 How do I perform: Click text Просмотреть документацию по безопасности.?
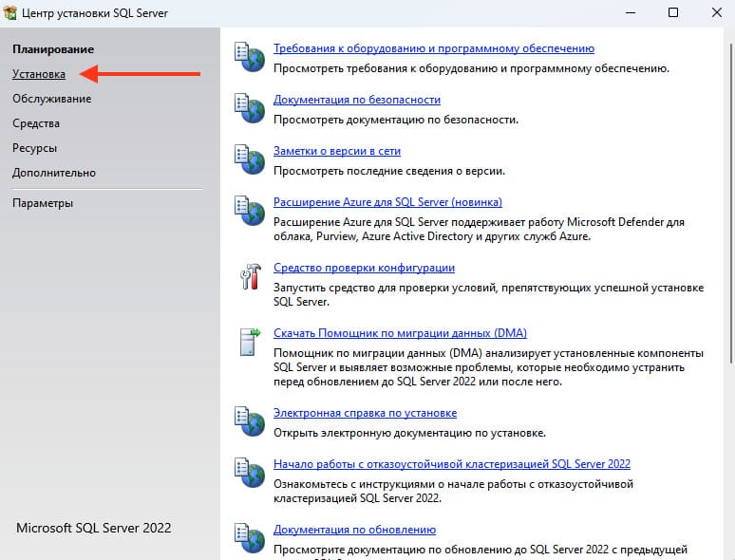[x=396, y=120]
